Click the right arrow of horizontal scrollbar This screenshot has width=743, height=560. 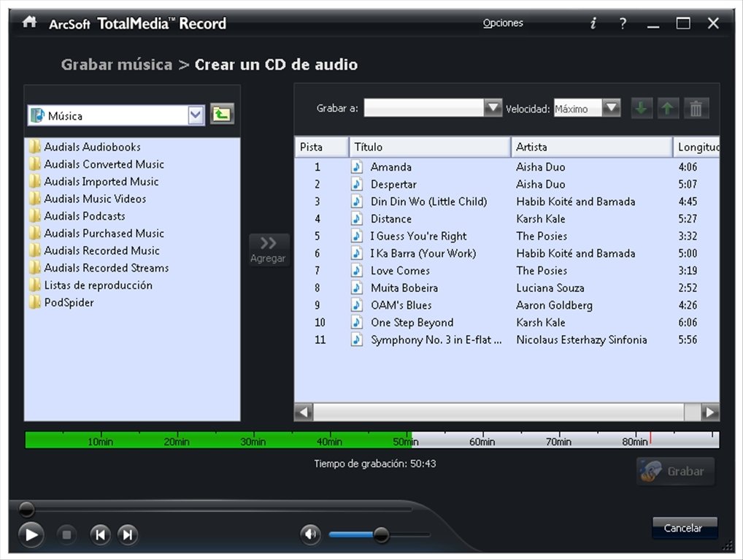tap(710, 412)
